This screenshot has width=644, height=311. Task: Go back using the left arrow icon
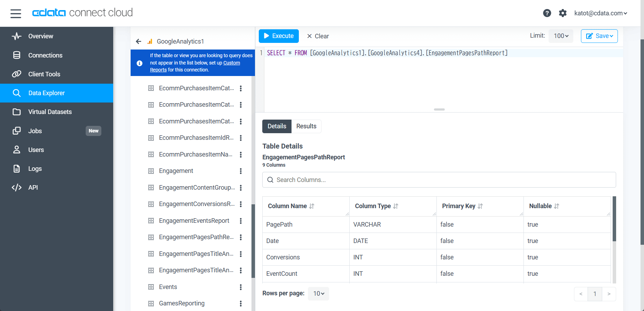(x=139, y=41)
